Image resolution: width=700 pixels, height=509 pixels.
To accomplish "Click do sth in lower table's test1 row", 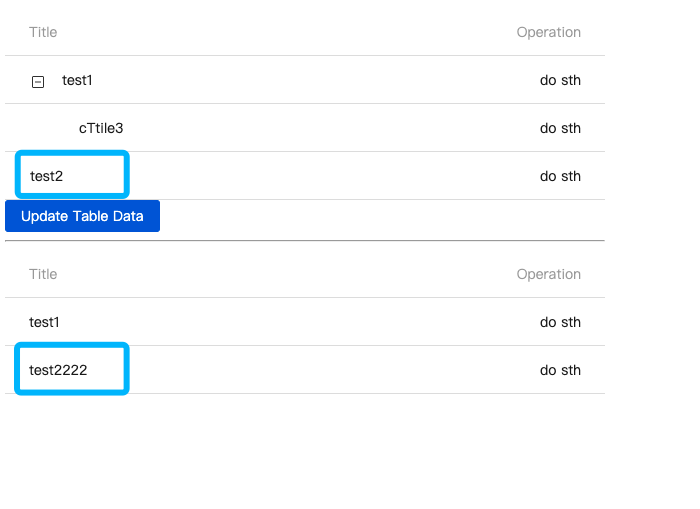I will (x=560, y=322).
